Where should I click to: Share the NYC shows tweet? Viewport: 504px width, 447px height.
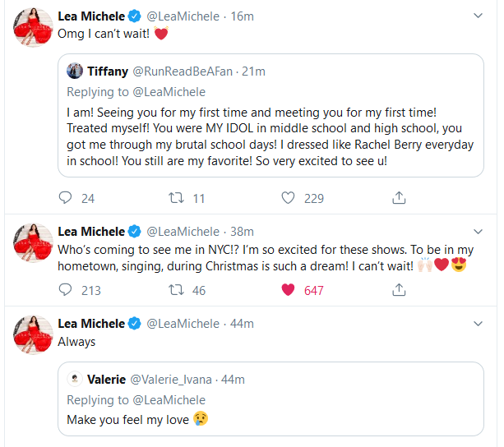pyautogui.click(x=399, y=290)
